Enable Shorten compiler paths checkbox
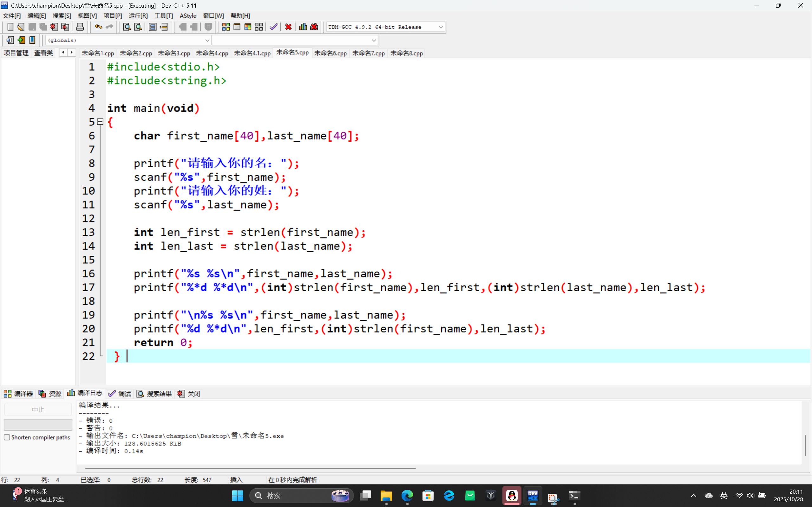 [7, 437]
